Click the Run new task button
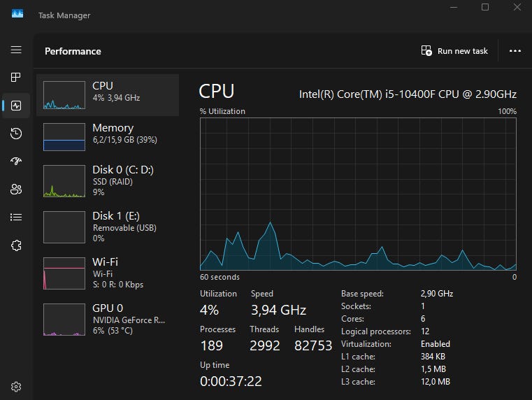Screen dimensions: 532x400 point(454,51)
